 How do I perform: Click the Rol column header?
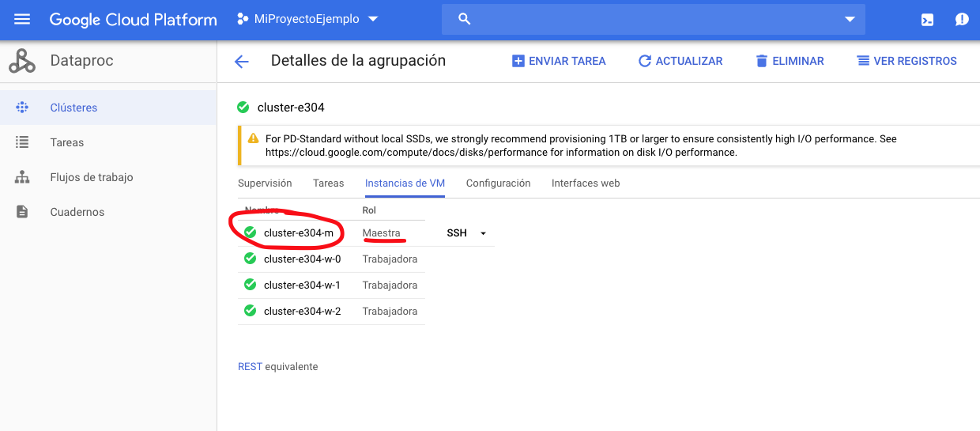coord(369,210)
